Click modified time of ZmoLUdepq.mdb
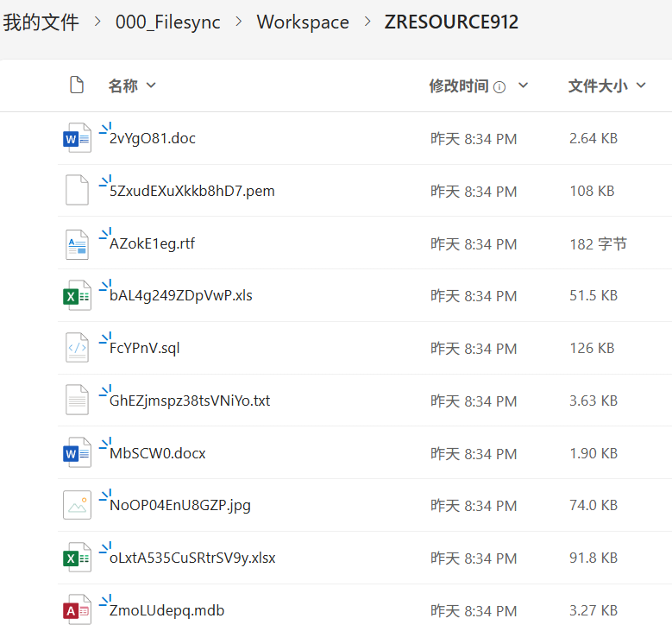The width and height of the screenshot is (672, 631). coord(474,610)
